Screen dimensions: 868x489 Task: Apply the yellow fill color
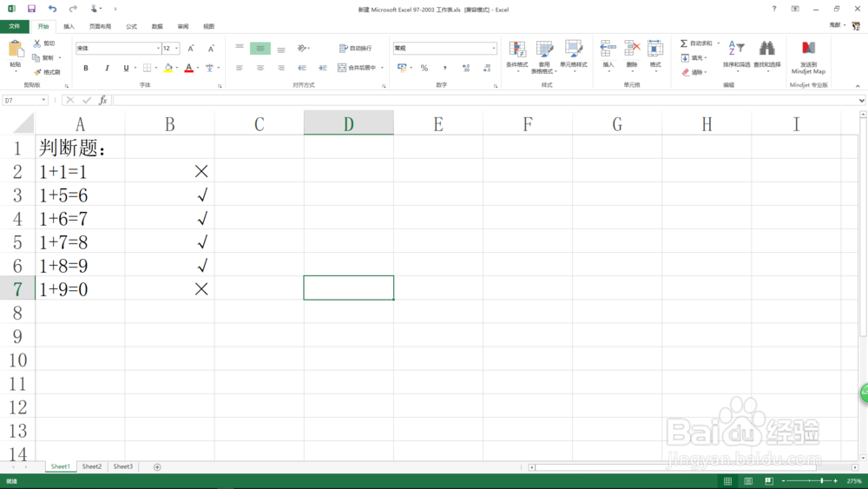(x=168, y=68)
